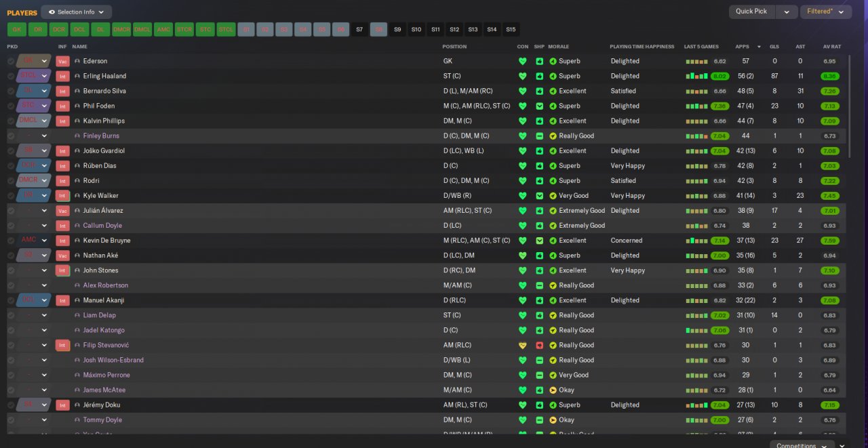
Task: Click Kevin De Bruyne's last 5 games bars
Action: click(x=697, y=241)
